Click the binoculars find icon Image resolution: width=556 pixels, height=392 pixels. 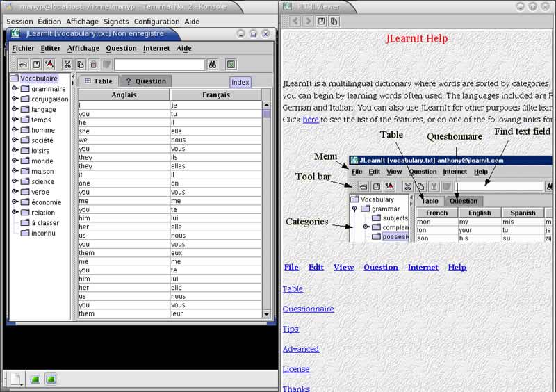coord(213,65)
